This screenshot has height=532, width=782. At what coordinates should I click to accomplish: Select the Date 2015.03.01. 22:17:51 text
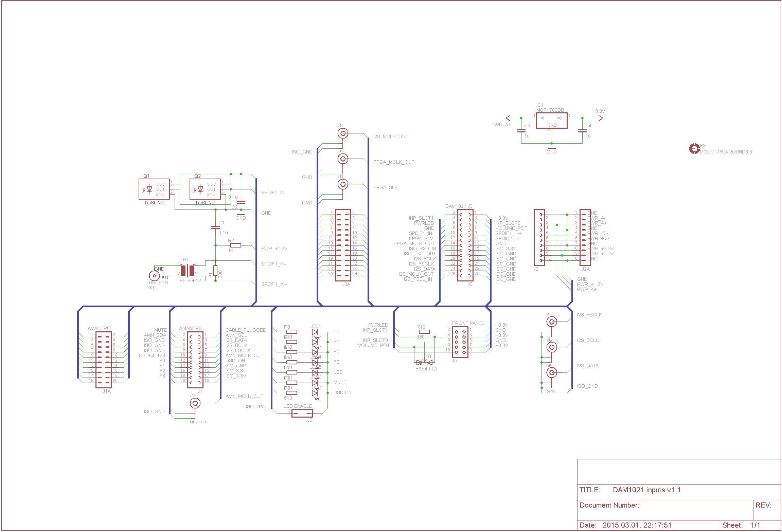(625, 525)
